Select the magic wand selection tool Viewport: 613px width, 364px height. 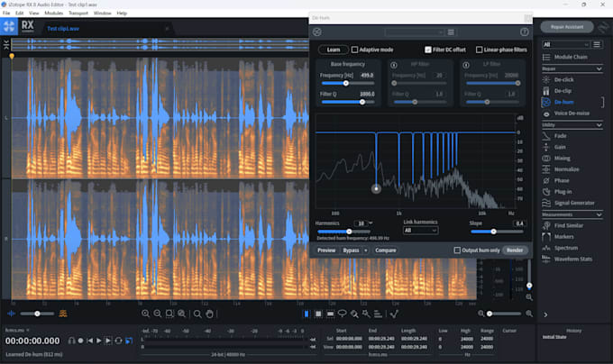(x=366, y=314)
